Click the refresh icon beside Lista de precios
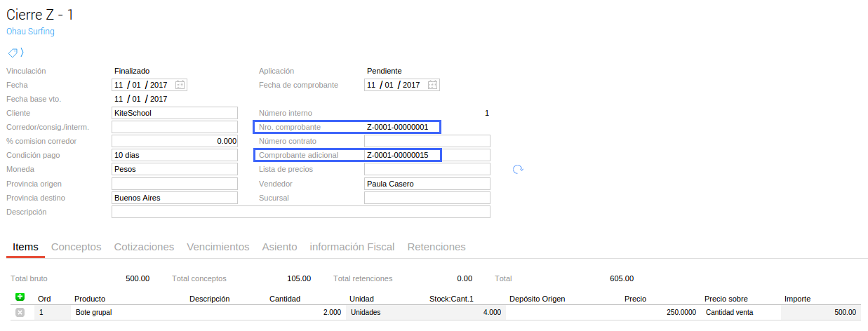Image resolution: width=868 pixels, height=331 pixels. point(518,169)
